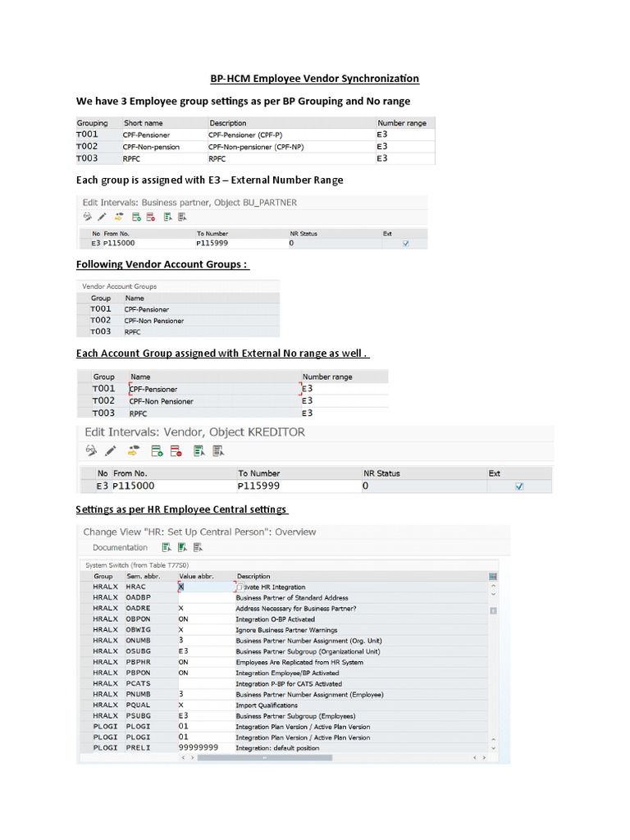This screenshot has width=630, height=840.
Task: Click display/change glasses icon in KREDITOR toolbar
Action: tap(91, 450)
